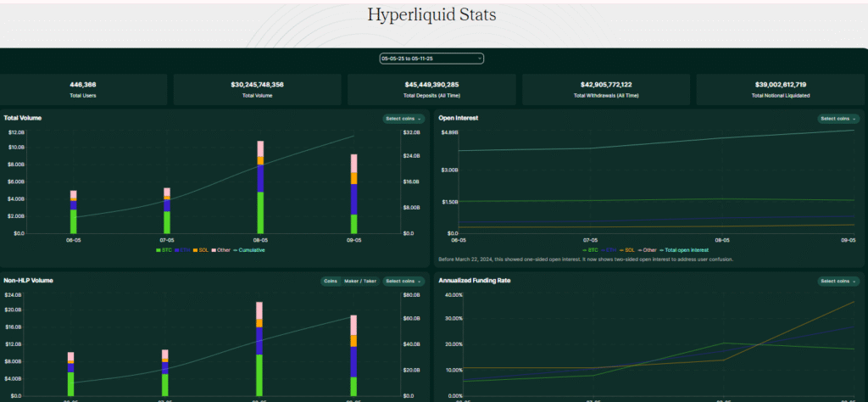Toggle BTC line in Open Interest legend
Viewport: 868px width, 402px height.
click(x=590, y=250)
